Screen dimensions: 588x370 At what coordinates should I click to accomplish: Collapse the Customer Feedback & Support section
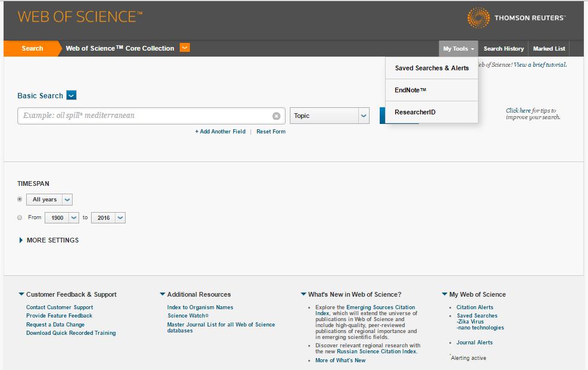pyautogui.click(x=21, y=294)
